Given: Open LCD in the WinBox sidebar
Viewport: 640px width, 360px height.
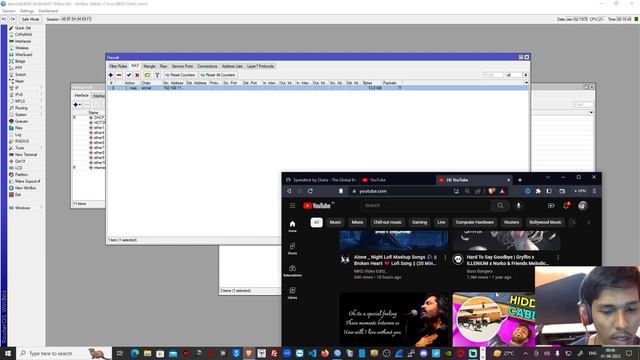Looking at the screenshot, I should pos(18,168).
